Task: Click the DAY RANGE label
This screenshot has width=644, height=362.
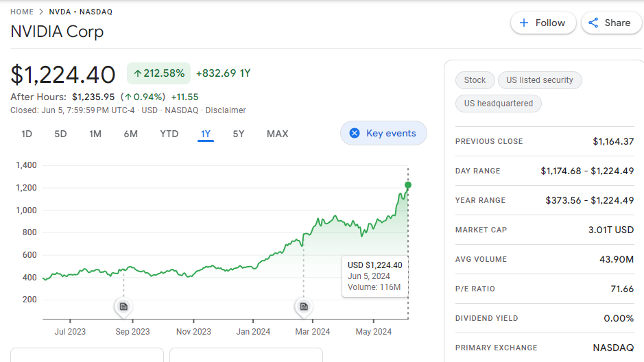Action: click(477, 171)
